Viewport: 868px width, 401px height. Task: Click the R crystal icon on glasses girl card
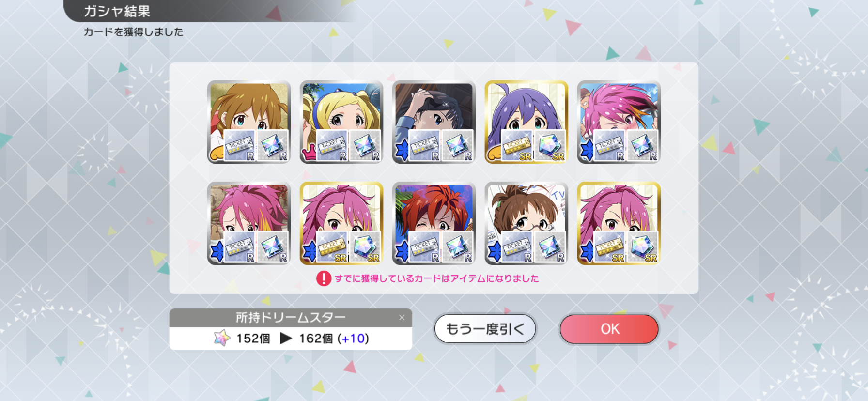[550, 247]
